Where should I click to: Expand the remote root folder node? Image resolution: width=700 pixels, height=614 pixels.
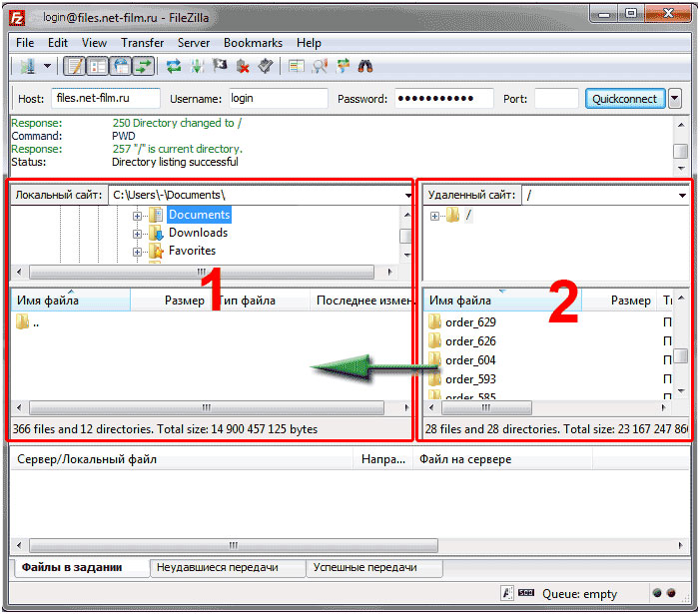point(434,216)
